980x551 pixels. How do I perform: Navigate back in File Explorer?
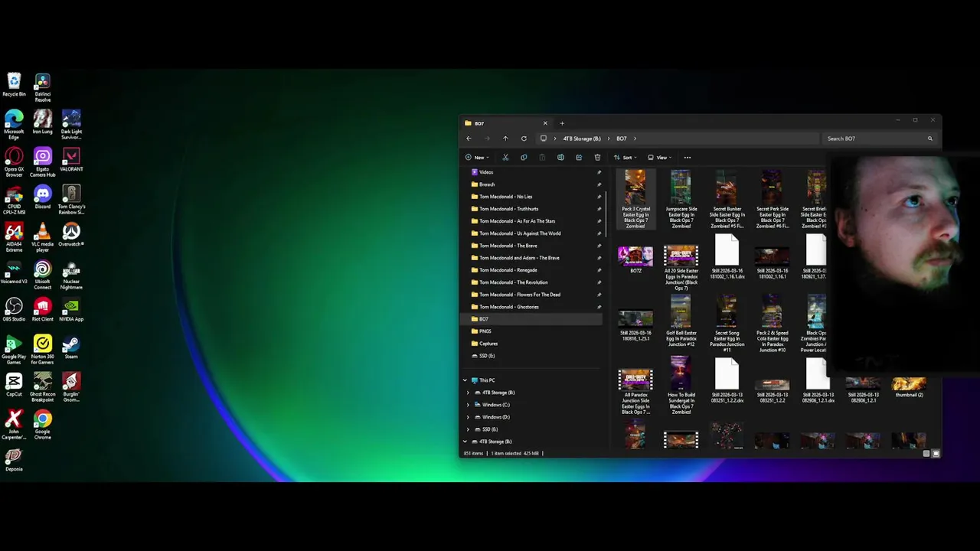click(x=469, y=139)
